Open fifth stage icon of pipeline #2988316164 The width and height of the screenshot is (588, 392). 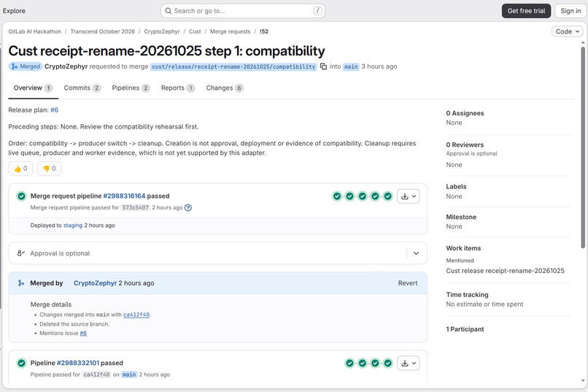(x=388, y=196)
